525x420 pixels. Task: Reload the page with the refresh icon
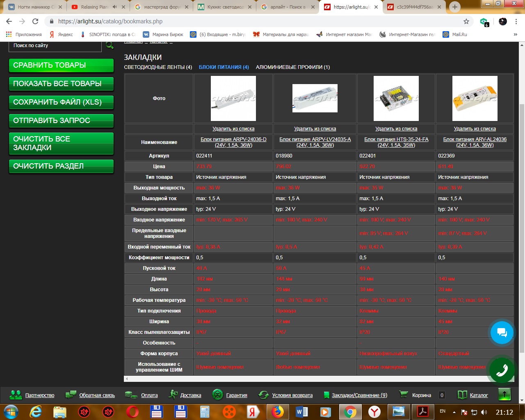35,21
